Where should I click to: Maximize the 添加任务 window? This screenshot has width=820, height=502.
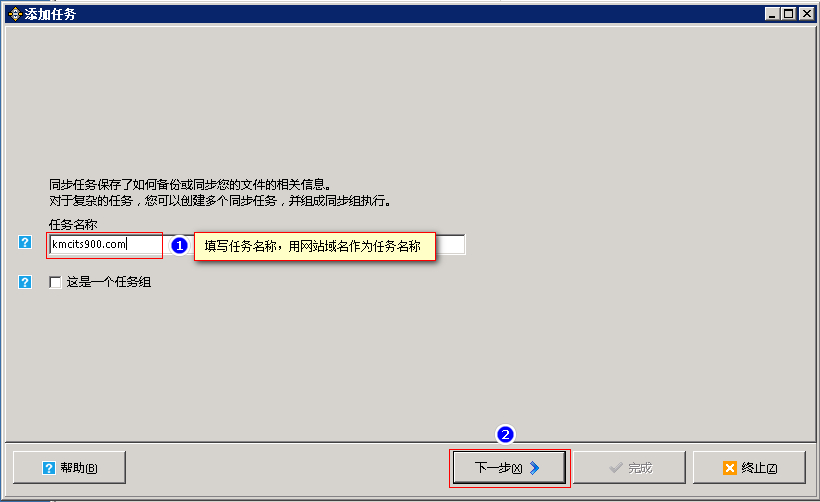(789, 14)
